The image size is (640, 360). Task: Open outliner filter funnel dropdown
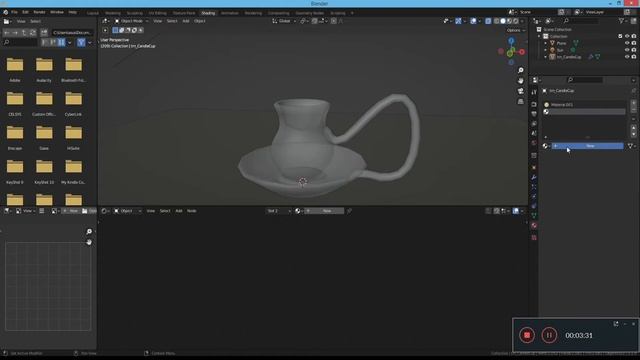pyautogui.click(x=622, y=21)
